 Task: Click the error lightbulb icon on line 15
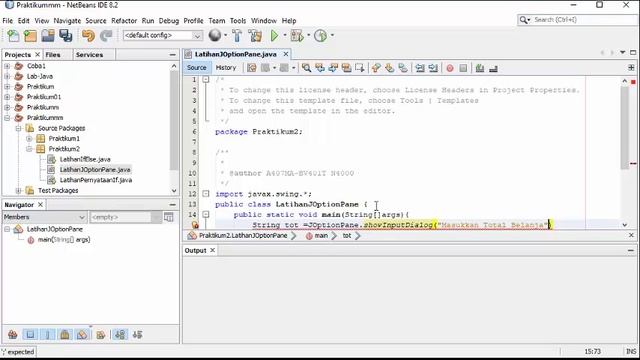pos(195,225)
